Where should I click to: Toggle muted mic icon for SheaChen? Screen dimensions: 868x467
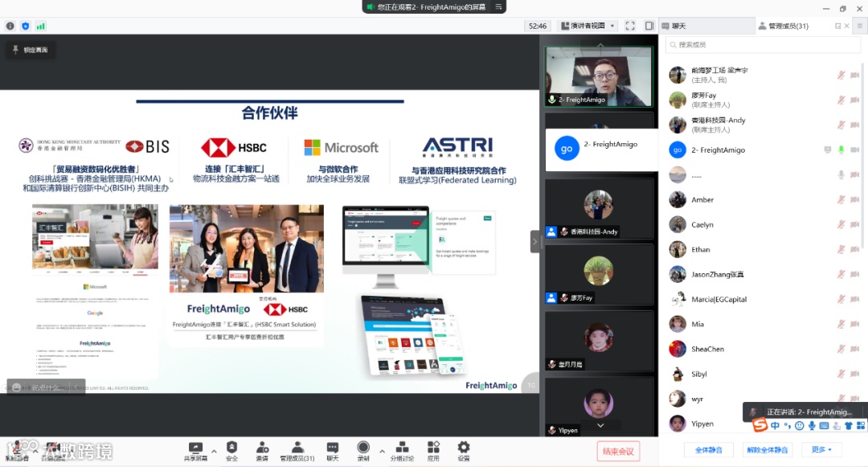coord(841,349)
